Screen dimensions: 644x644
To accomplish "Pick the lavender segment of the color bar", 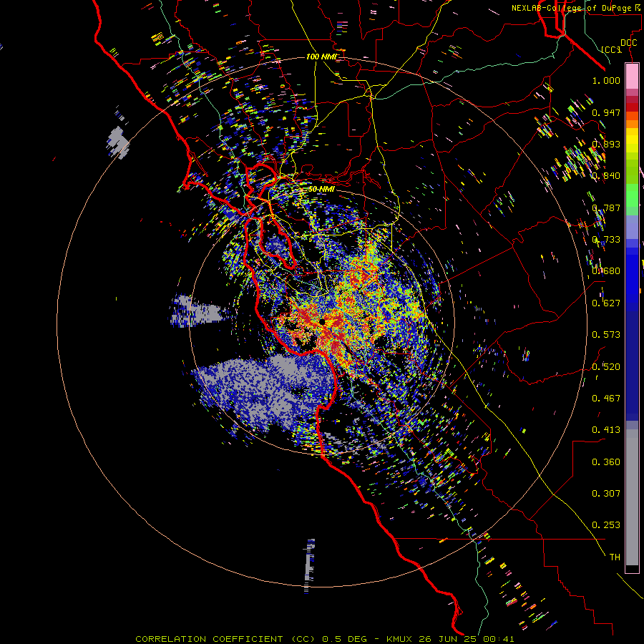I will tap(632, 228).
